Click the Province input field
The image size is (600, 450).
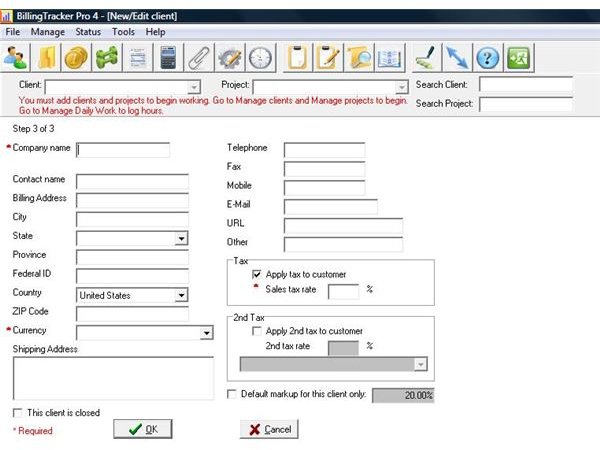tap(132, 257)
